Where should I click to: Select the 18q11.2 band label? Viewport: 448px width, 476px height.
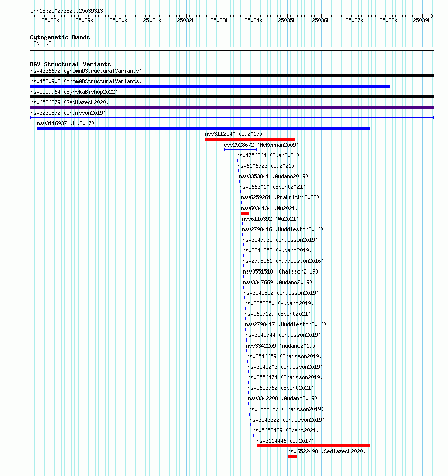(41, 44)
